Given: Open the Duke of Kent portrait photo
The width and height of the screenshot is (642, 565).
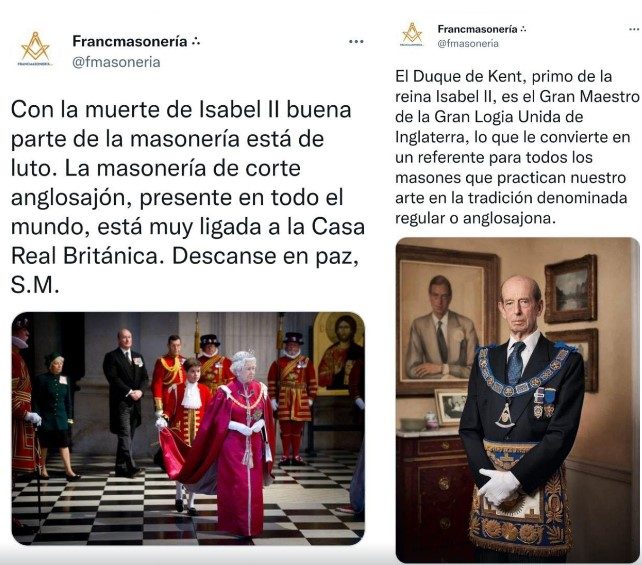Looking at the screenshot, I should click(x=518, y=400).
